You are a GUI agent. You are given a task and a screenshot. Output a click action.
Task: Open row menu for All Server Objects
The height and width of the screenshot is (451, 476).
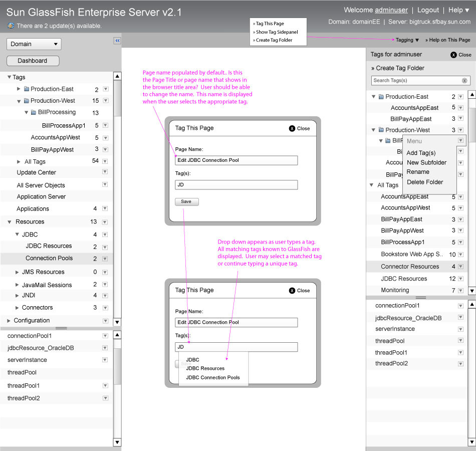(105, 184)
